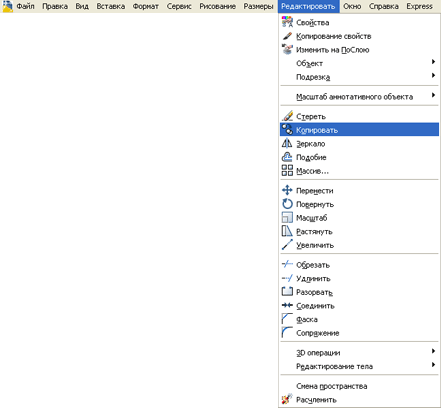
Task: Select the Зеркало mirror icon
Action: tap(287, 143)
